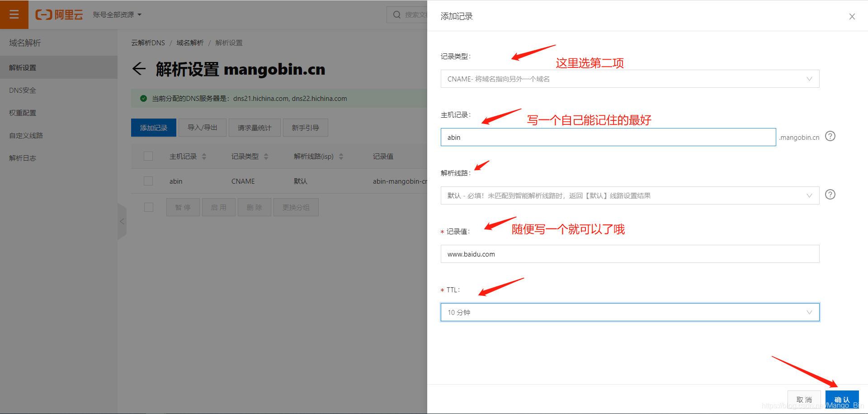The width and height of the screenshot is (868, 414).
Task: Click the 更换分组 batch button
Action: coord(296,207)
